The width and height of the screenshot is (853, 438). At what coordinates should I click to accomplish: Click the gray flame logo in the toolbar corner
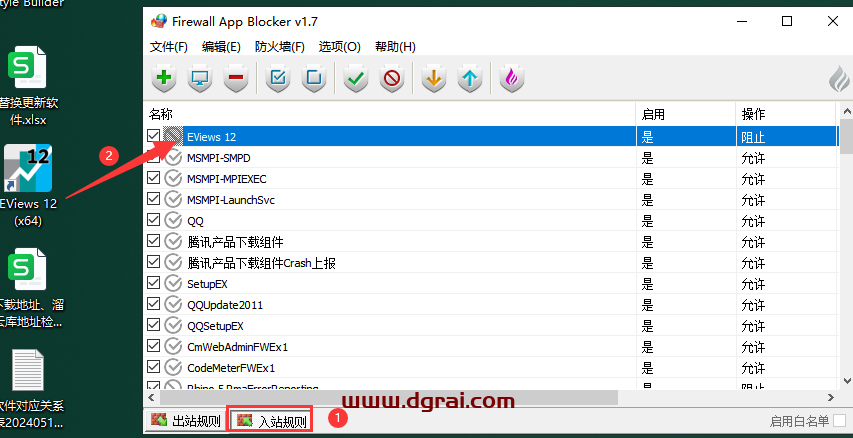pos(838,79)
